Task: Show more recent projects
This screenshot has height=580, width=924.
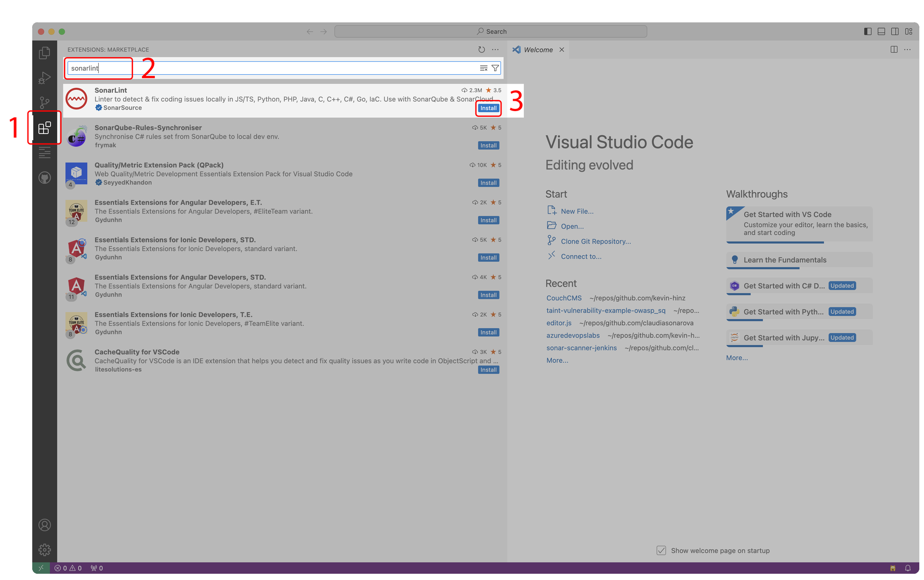Action: pyautogui.click(x=557, y=360)
